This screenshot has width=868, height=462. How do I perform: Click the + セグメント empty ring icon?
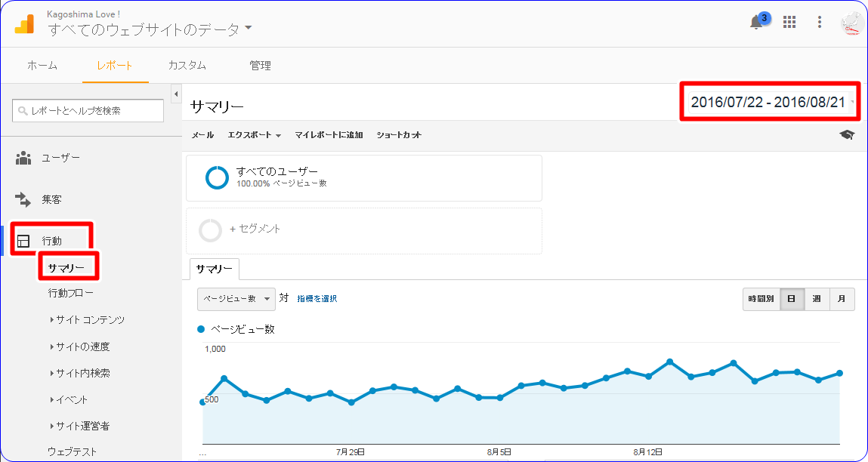tap(210, 231)
